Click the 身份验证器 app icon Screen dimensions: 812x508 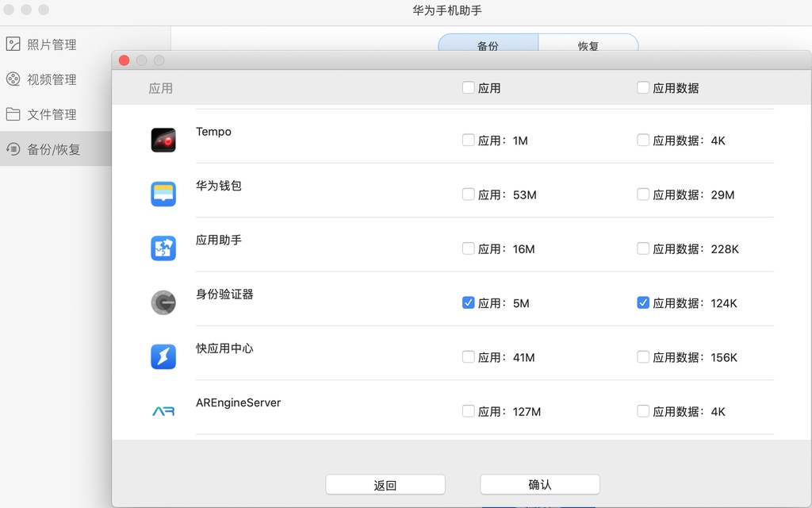tap(163, 302)
